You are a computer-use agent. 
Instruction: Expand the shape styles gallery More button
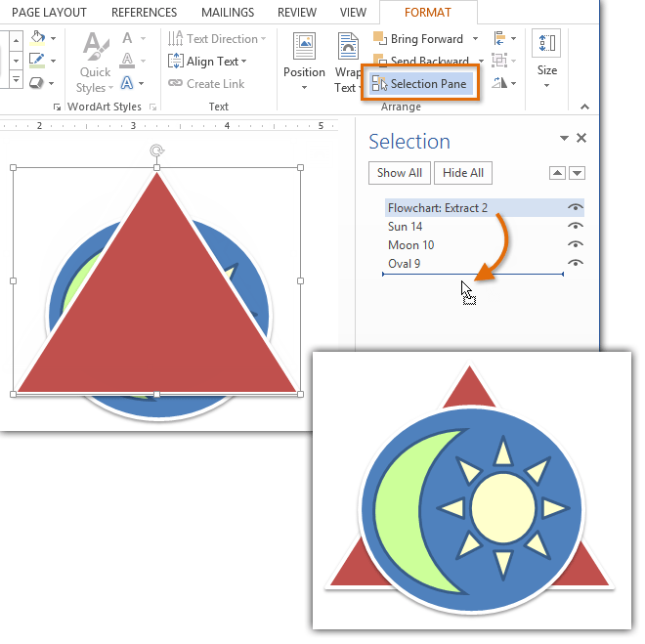[16, 79]
